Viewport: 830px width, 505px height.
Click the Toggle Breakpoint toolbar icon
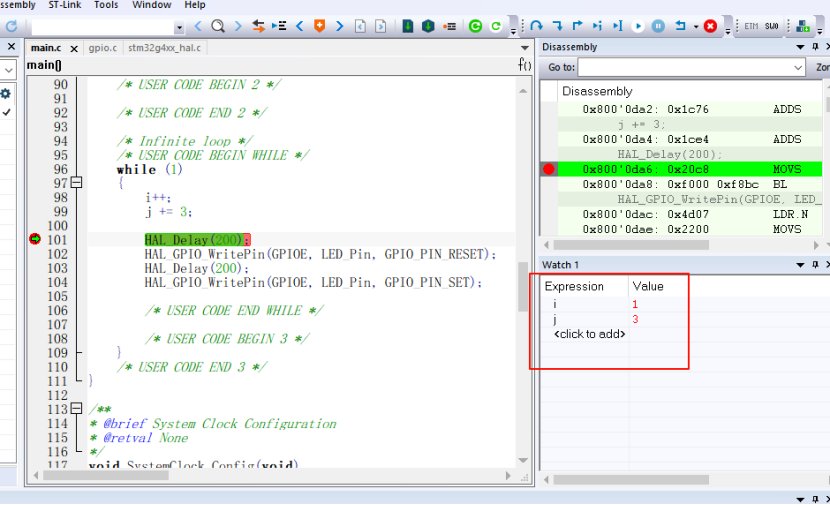[449, 26]
